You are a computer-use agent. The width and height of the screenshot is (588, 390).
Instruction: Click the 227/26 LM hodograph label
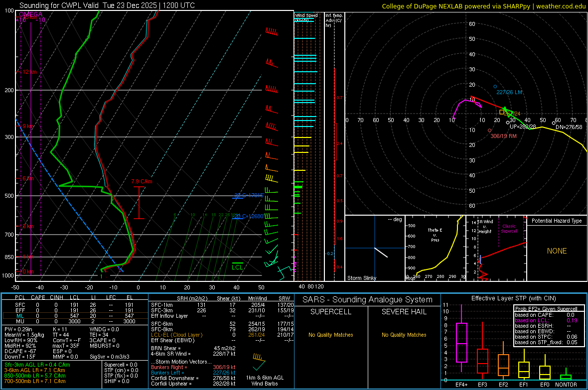pos(509,92)
